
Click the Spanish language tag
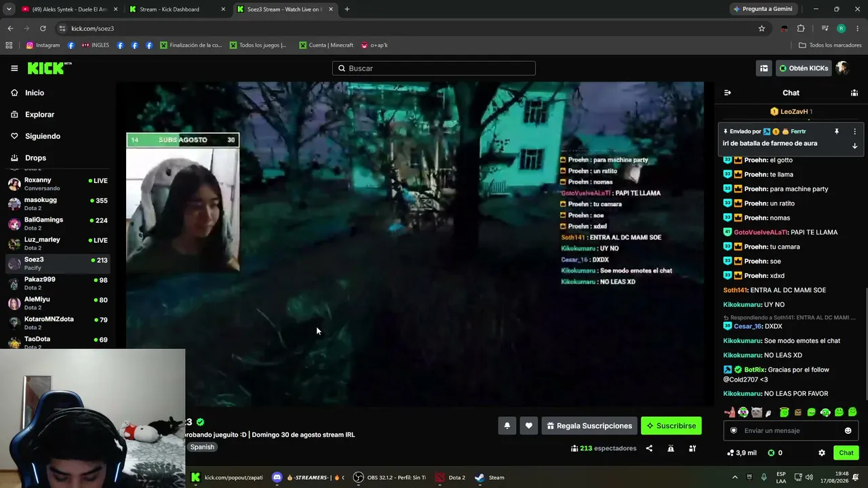(x=202, y=447)
